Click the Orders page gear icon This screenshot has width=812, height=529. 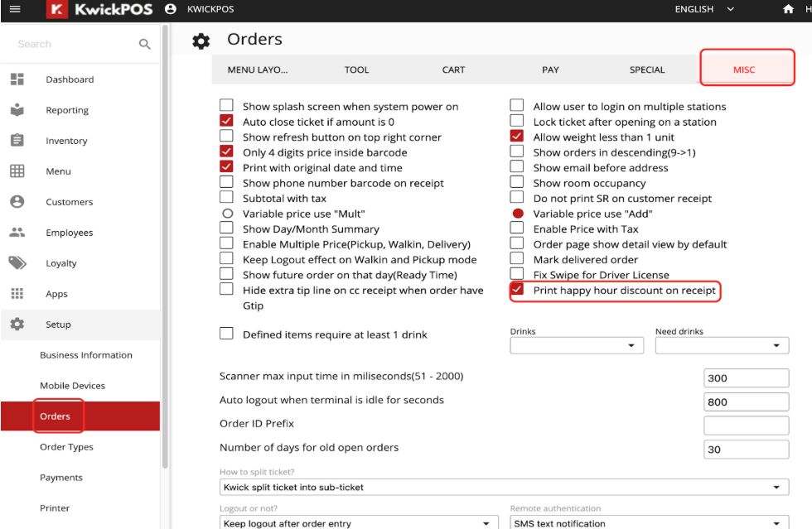pyautogui.click(x=201, y=41)
